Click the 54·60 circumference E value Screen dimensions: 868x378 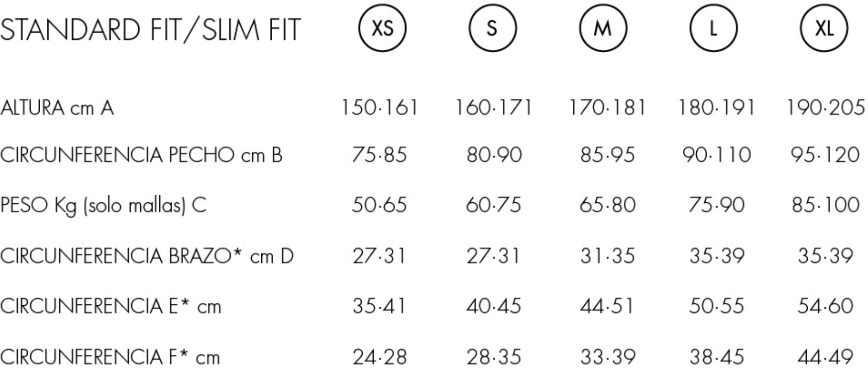825,306
